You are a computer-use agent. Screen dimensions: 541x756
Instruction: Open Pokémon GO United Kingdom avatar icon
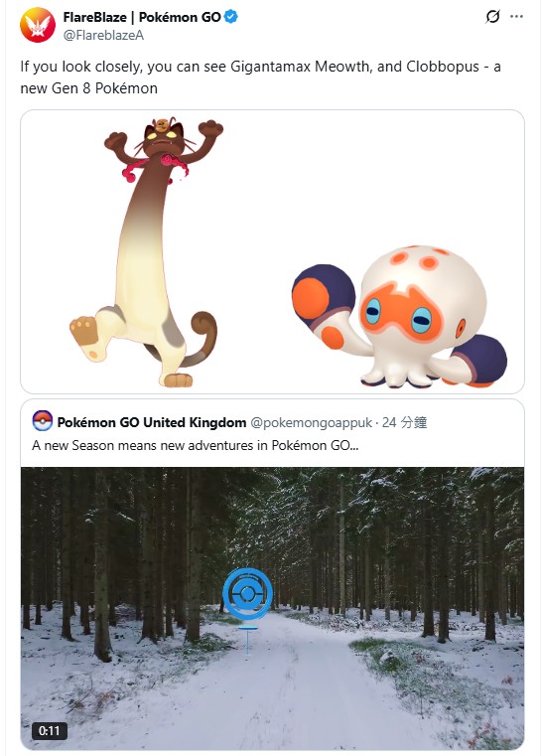tap(43, 421)
